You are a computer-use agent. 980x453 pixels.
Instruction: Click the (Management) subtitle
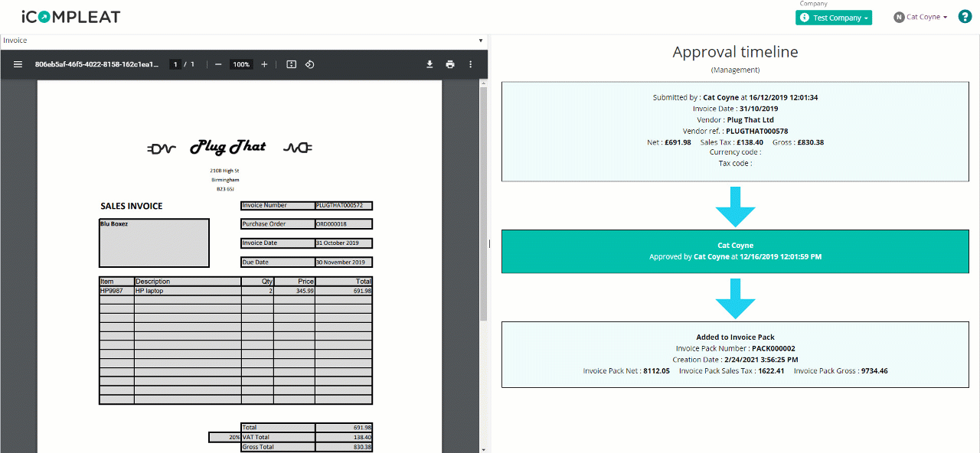(735, 70)
